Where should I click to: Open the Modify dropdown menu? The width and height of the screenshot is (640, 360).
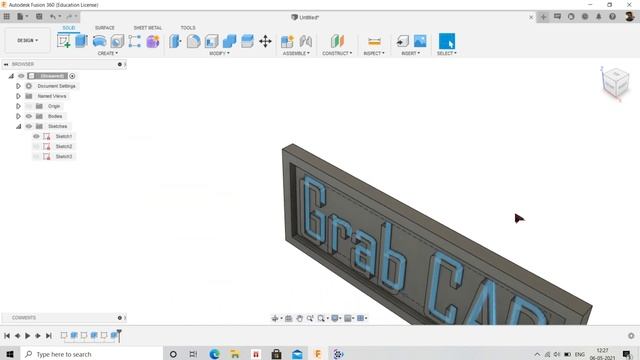click(x=219, y=53)
